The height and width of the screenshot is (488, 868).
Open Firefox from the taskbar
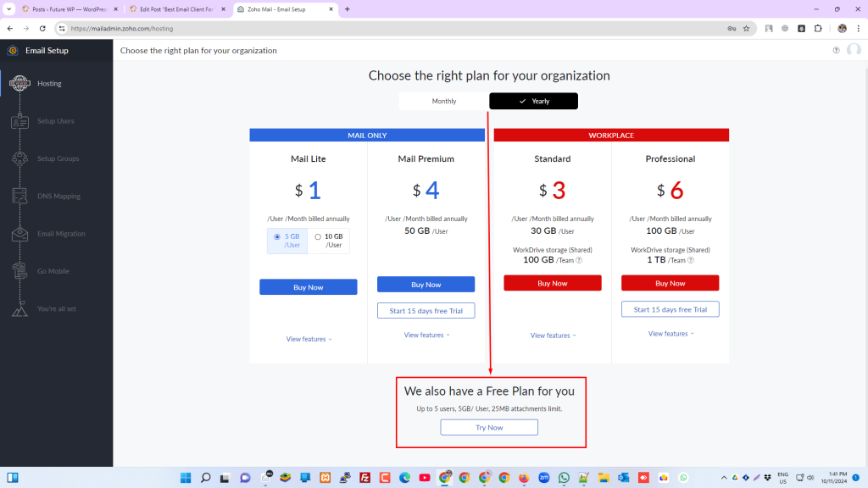click(524, 478)
